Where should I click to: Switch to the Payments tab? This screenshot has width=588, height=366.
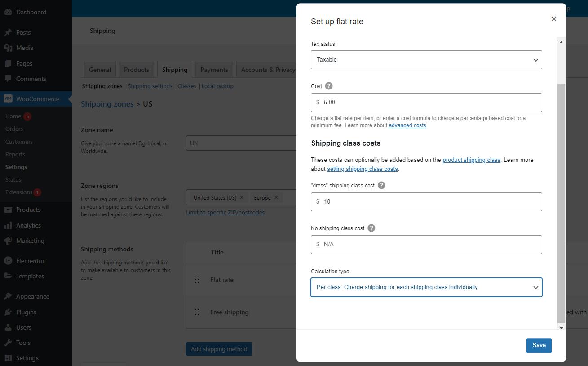point(214,70)
